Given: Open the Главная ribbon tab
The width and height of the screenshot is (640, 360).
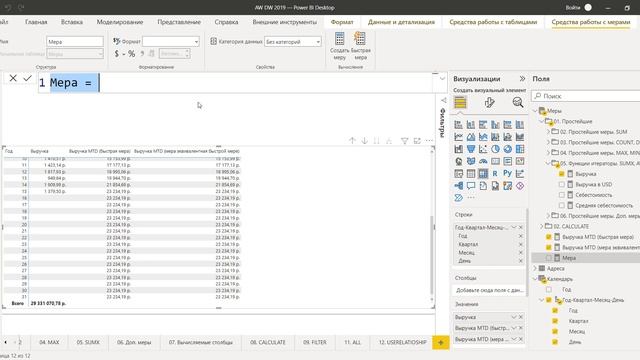Looking at the screenshot, I should pos(36,22).
